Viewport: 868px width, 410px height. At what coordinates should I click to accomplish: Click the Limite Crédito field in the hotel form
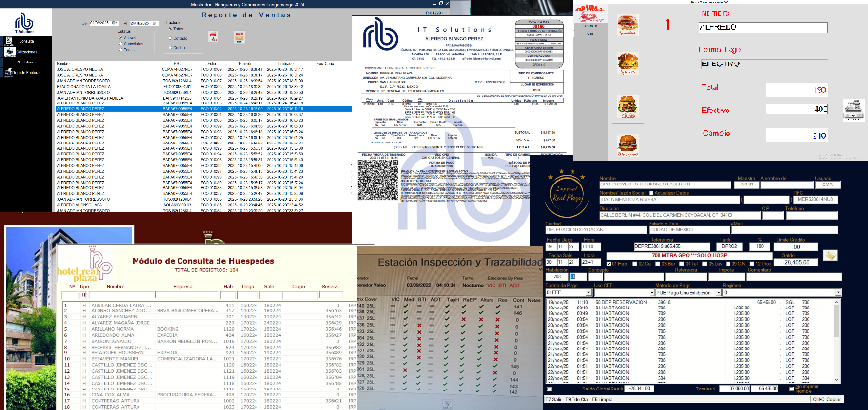coord(798,246)
